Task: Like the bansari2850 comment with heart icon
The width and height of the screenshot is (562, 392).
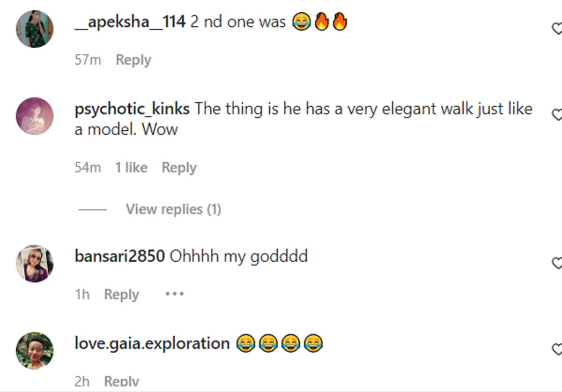Action: click(x=557, y=263)
